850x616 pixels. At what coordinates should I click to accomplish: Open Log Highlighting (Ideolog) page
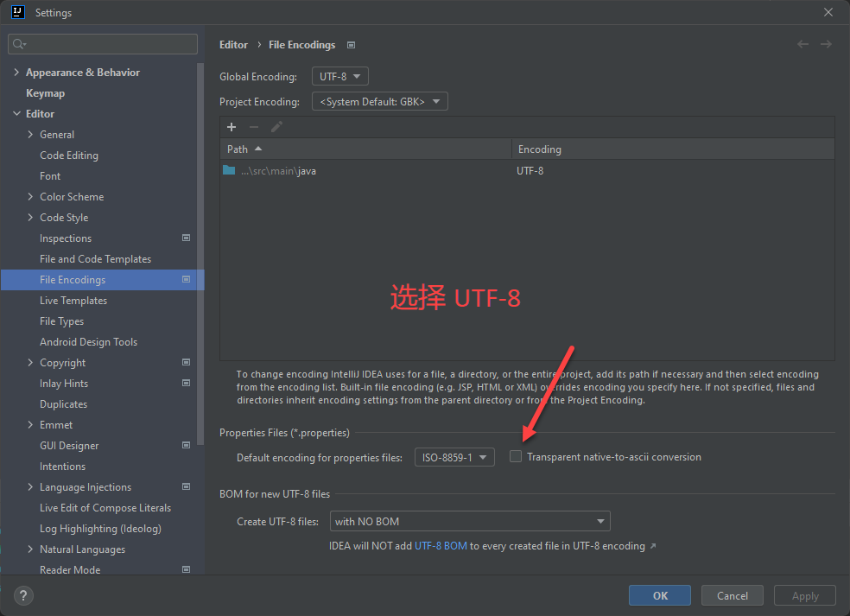tap(100, 529)
